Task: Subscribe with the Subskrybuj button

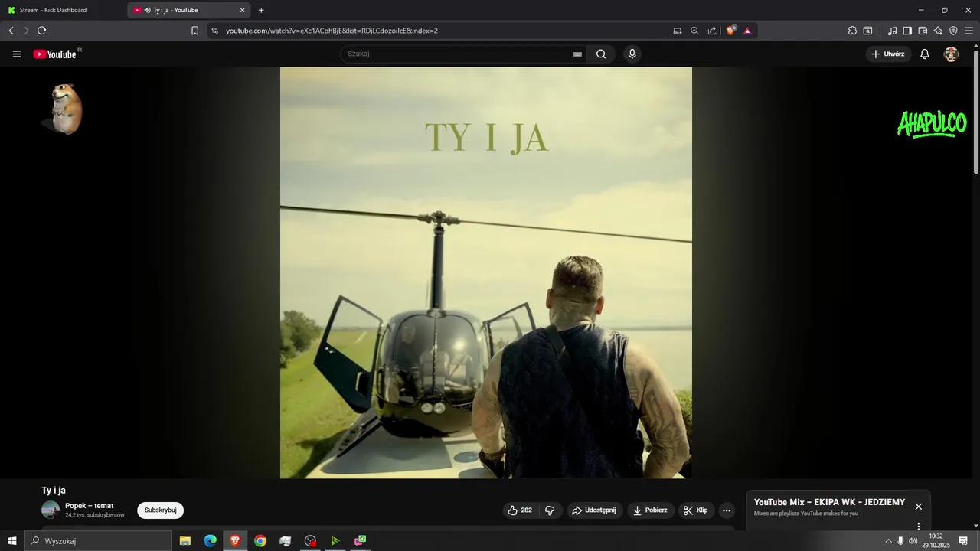Action: coord(161,510)
